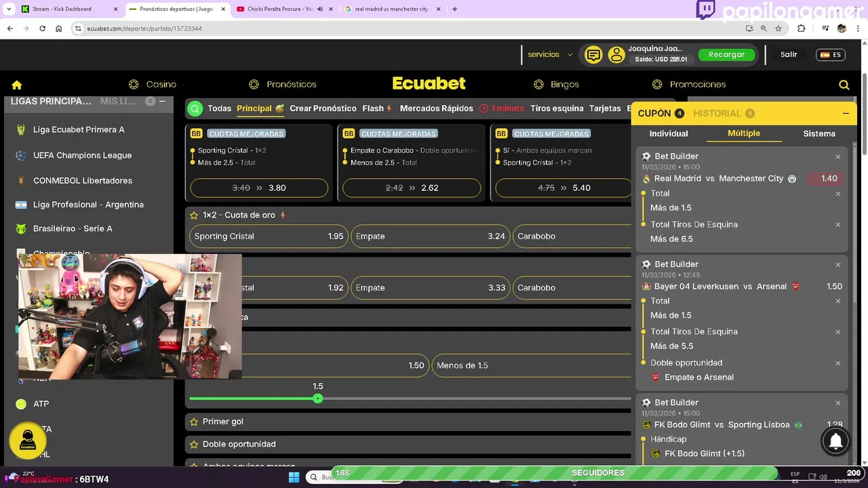This screenshot has width=868, height=488.
Task: Expand the Doble oportunidad market
Action: (408, 444)
